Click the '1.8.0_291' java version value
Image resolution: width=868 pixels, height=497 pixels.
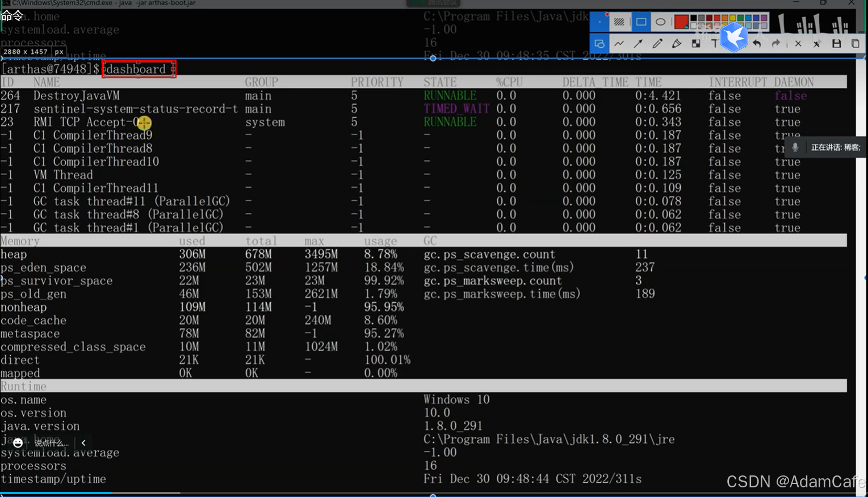pos(453,426)
